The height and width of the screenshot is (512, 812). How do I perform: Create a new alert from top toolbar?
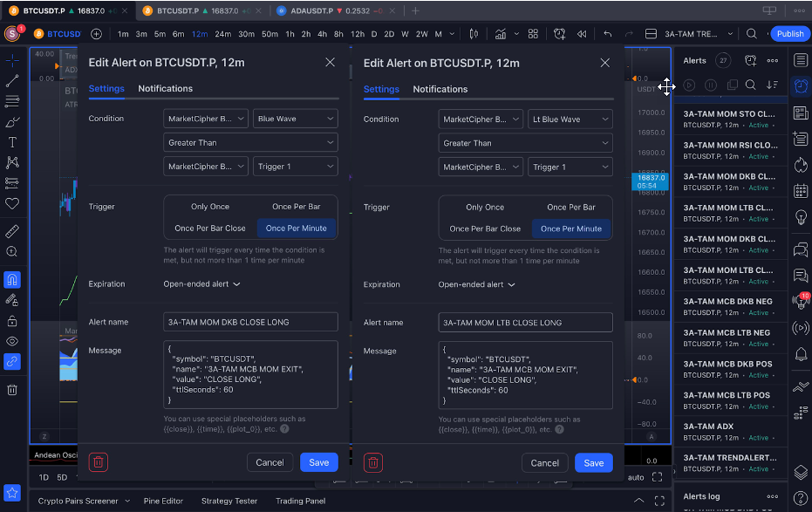point(559,34)
